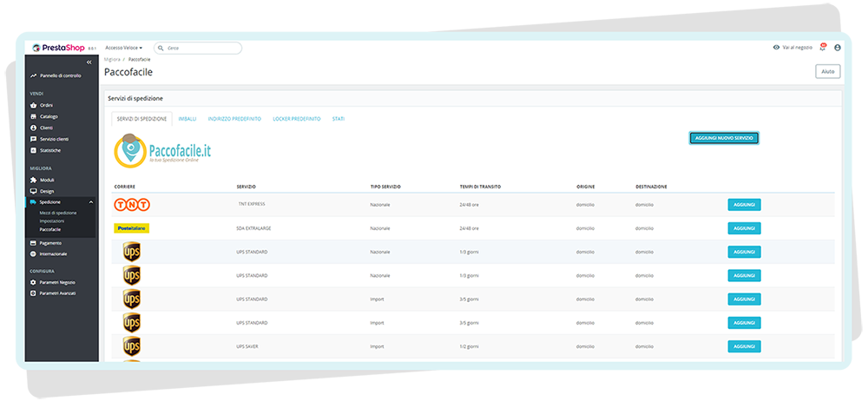Open Ordini basket icon in sidebar
Image resolution: width=868 pixels, height=401 pixels.
pos(33,105)
